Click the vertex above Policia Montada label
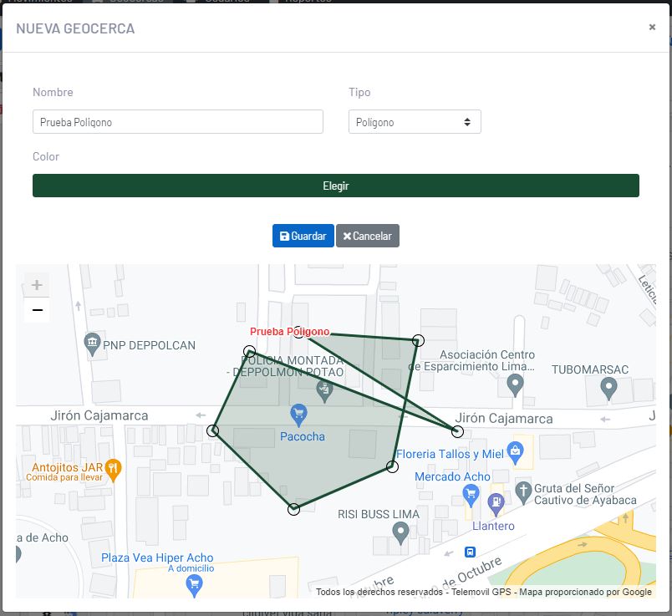The width and height of the screenshot is (672, 616). point(249,352)
